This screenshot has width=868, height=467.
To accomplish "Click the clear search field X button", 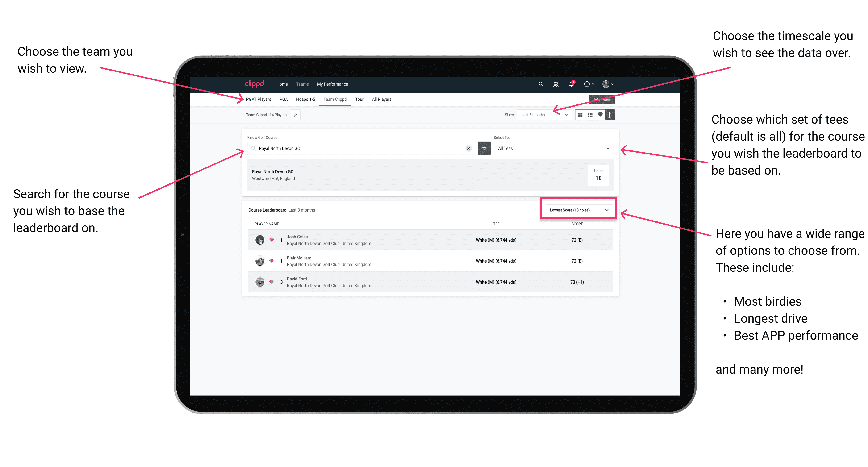I will (x=469, y=149).
